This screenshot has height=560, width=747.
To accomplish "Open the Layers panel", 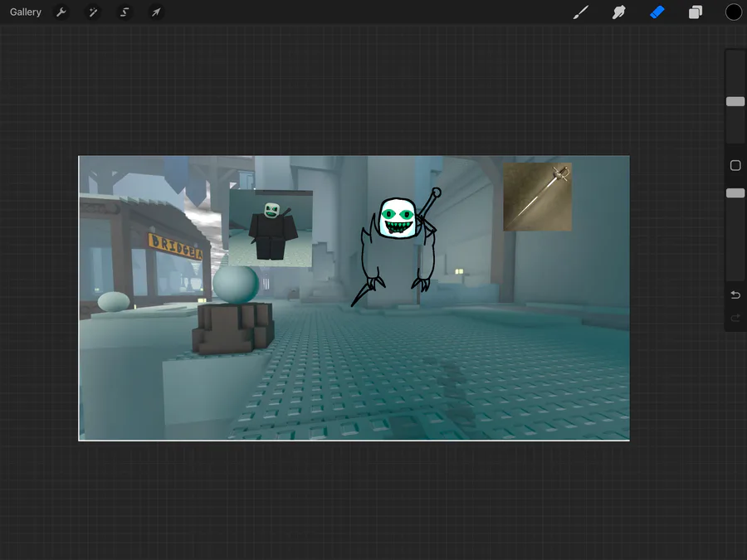I will pos(695,12).
